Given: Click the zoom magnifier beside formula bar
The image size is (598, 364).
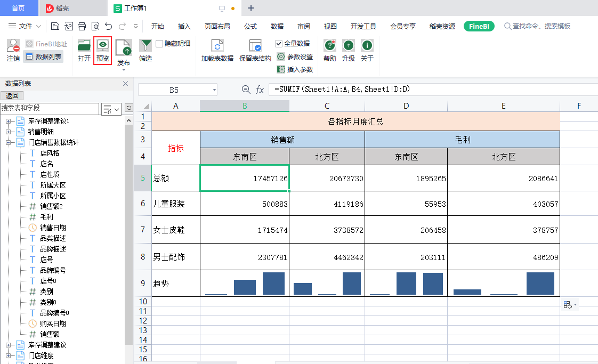Looking at the screenshot, I should 246,90.
